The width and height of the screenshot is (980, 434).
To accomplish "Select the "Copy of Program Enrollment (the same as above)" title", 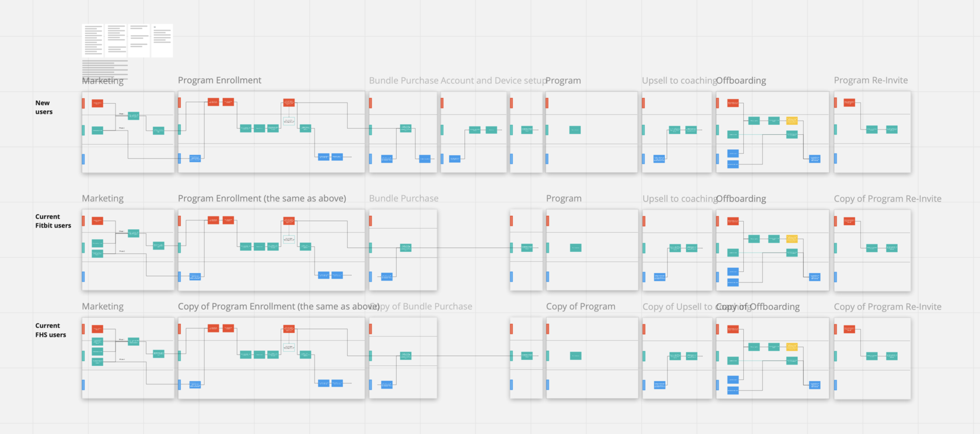I will (x=279, y=306).
